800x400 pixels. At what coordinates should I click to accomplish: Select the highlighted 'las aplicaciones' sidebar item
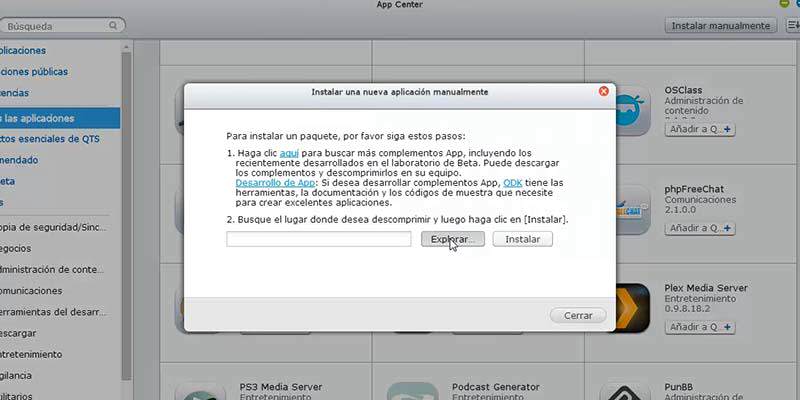60,118
